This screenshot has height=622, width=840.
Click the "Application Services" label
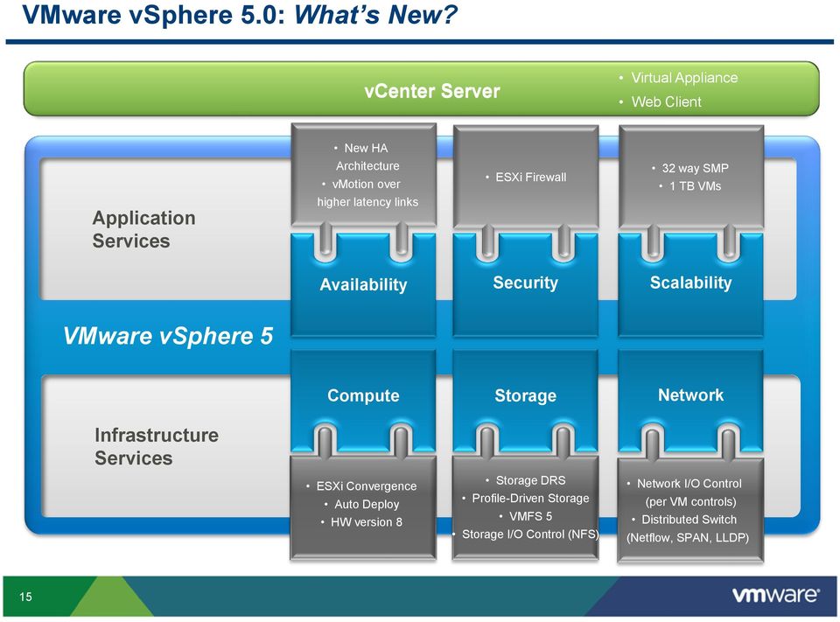point(143,229)
